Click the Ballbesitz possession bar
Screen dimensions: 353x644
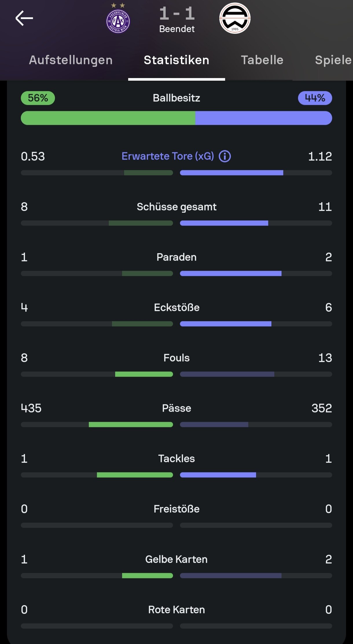(176, 118)
